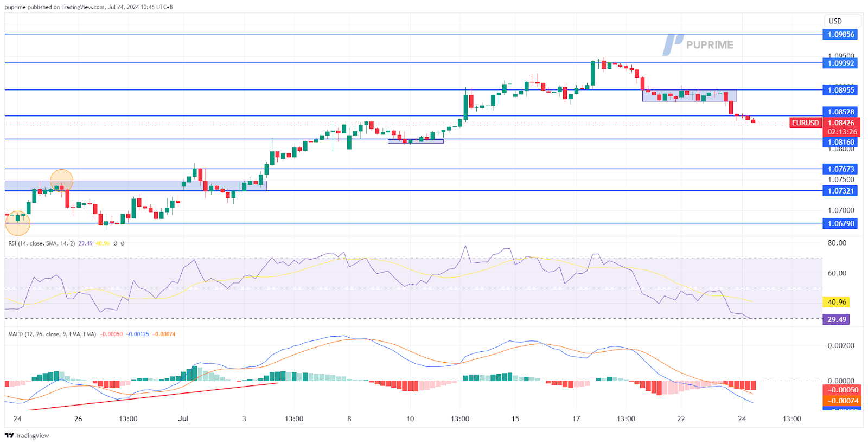
Task: Click the 8 date label on time axis
Action: (349, 419)
